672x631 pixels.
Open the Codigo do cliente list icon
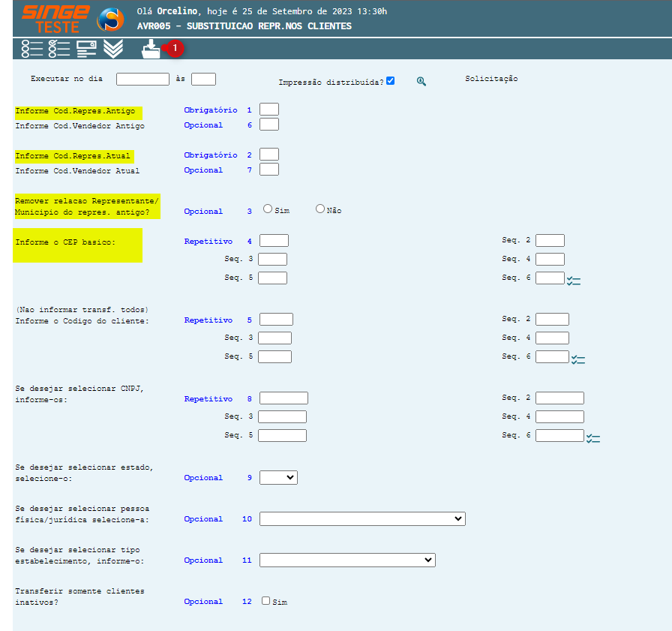577,359
